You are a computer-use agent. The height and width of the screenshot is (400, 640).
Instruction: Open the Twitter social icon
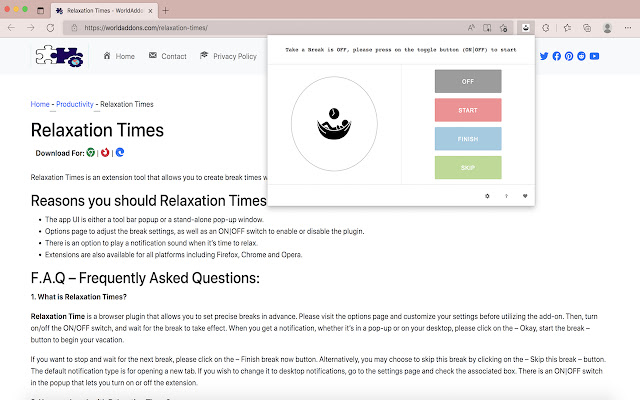tap(544, 56)
